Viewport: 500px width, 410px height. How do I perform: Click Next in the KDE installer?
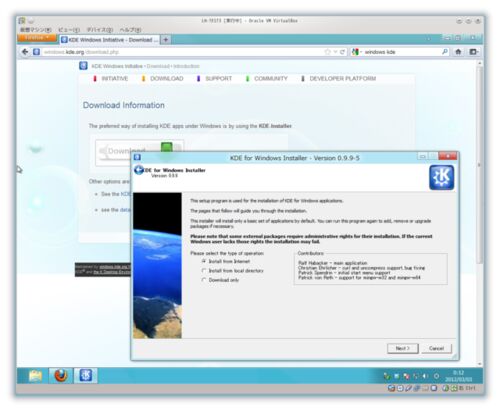tap(403, 348)
